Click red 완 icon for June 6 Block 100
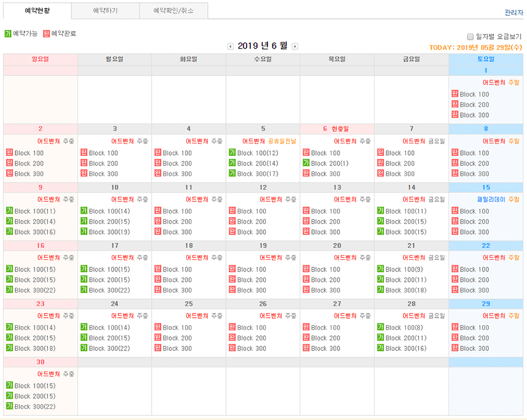 (x=306, y=153)
